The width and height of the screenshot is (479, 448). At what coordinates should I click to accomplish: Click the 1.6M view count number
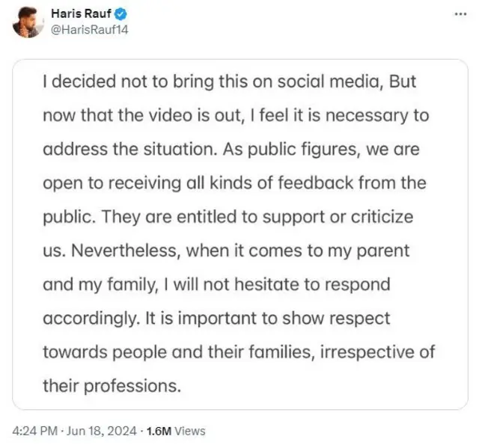pos(158,431)
